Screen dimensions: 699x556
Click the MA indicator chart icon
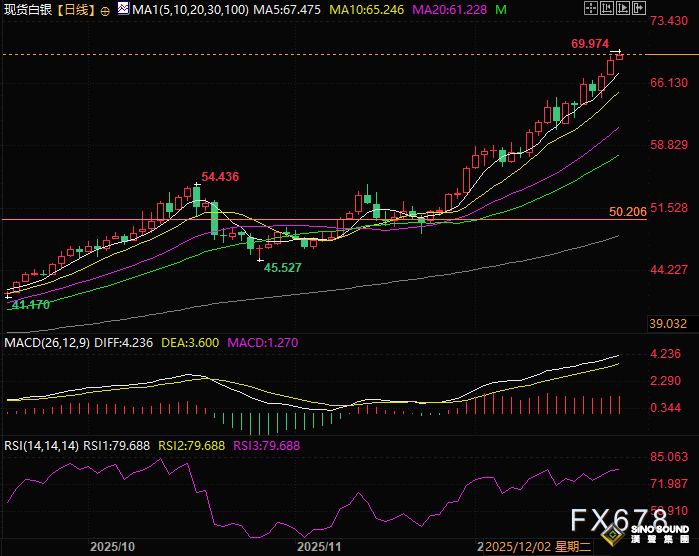[x=123, y=9]
